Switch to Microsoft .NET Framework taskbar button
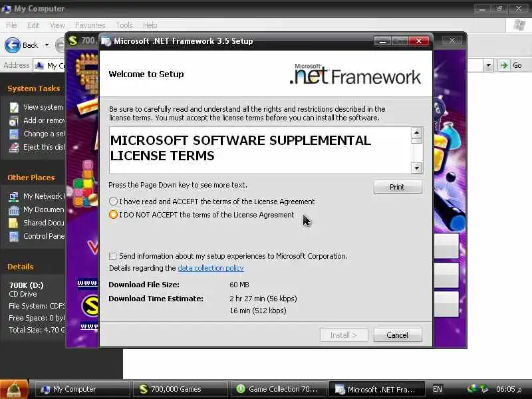 coord(376,389)
